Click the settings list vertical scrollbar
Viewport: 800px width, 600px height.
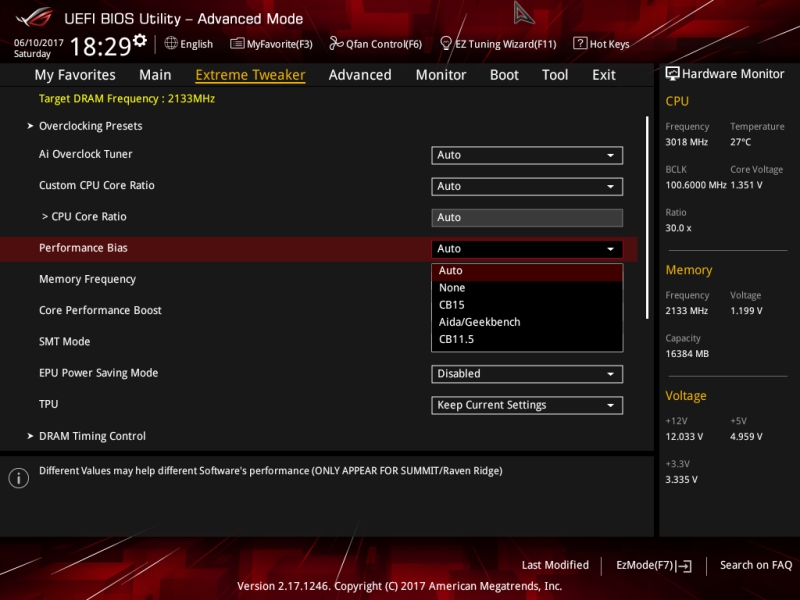(647, 218)
